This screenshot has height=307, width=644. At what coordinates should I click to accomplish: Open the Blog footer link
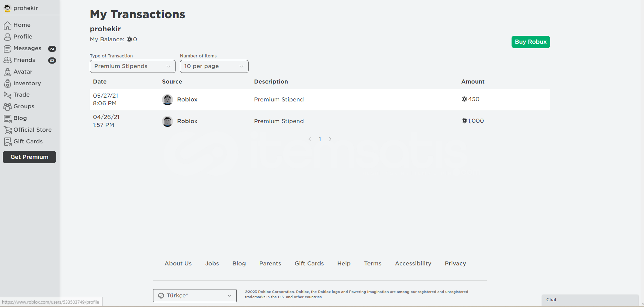click(239, 264)
